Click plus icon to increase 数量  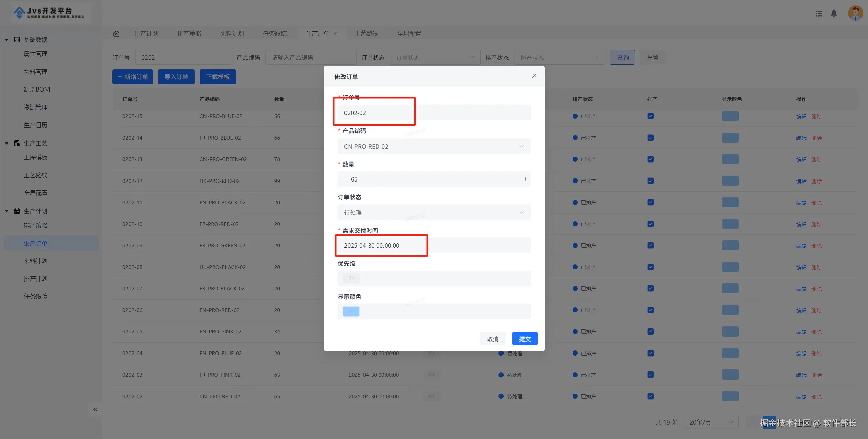[525, 179]
